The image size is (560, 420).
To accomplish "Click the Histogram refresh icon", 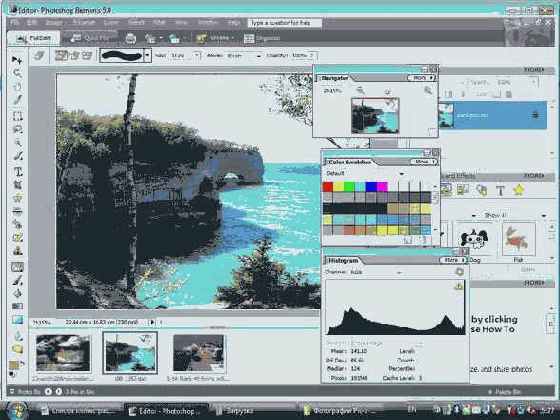I will click(x=459, y=272).
